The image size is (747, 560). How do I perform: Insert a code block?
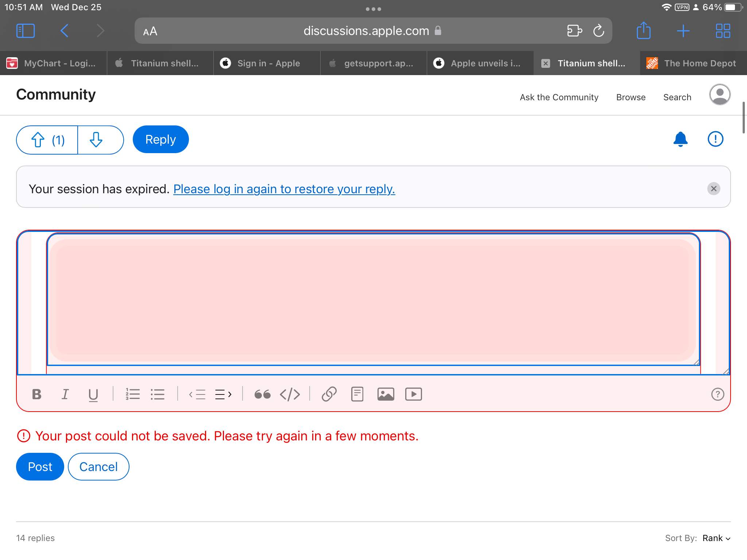point(290,394)
